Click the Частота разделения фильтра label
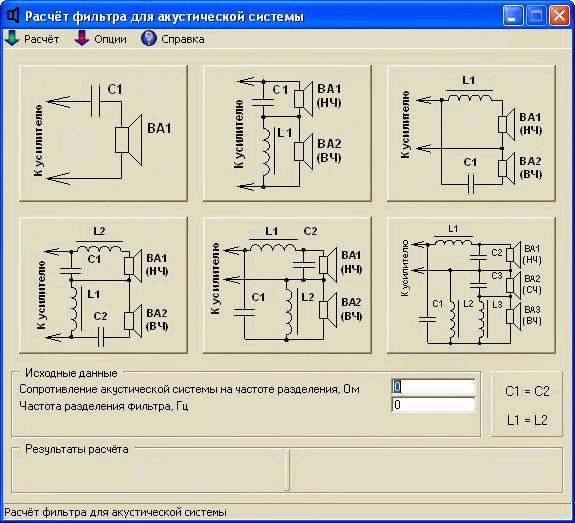This screenshot has width=575, height=523. pyautogui.click(x=104, y=406)
